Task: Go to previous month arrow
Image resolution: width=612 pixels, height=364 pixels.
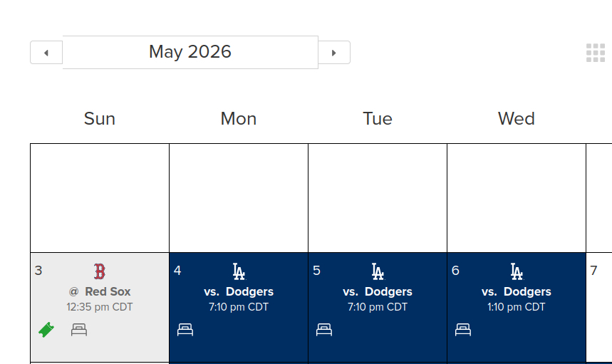Action: point(46,53)
